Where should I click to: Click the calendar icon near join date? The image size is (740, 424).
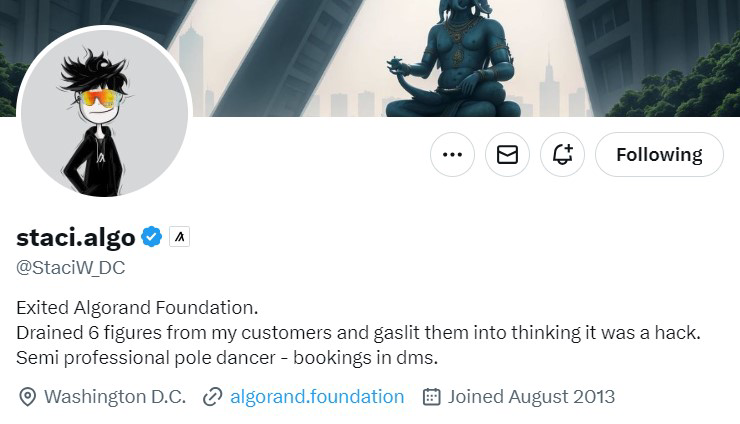coord(432,397)
